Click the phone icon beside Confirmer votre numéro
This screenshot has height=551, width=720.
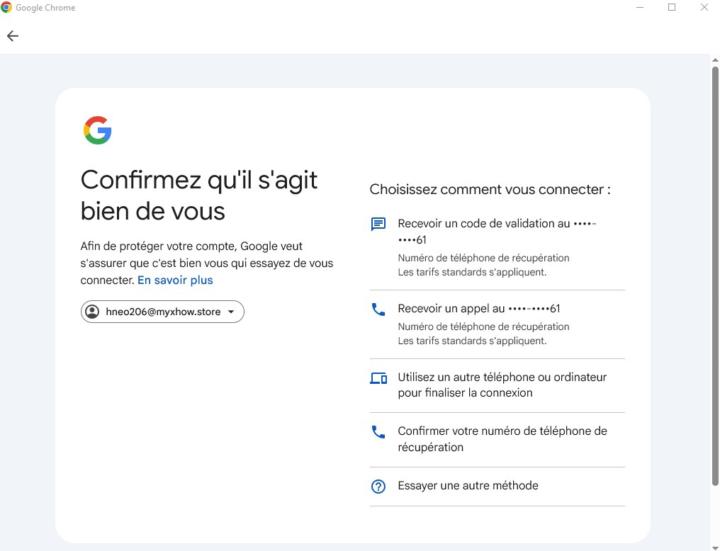pos(378,432)
